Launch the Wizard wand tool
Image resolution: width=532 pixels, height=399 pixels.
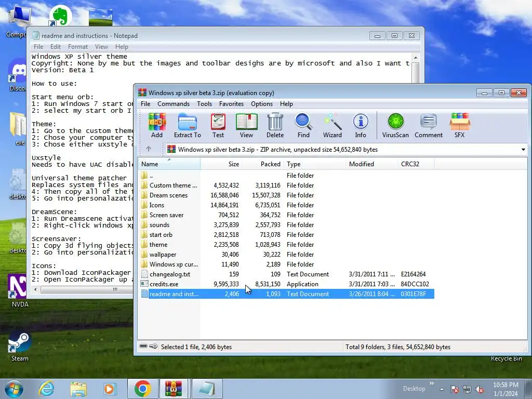coord(332,125)
